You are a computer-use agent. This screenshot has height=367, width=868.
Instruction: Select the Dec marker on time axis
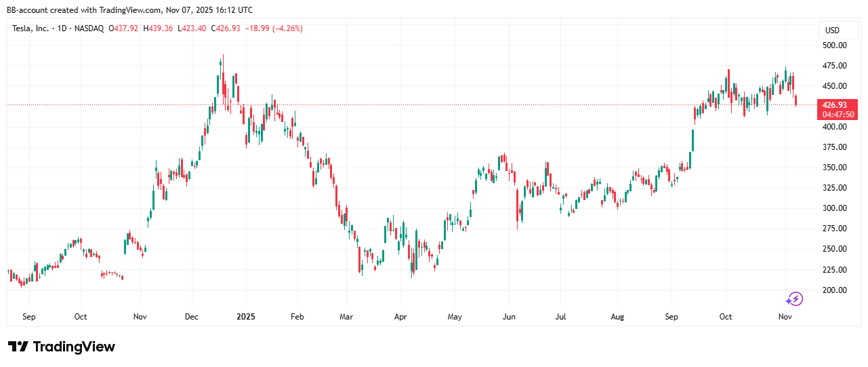(x=192, y=317)
